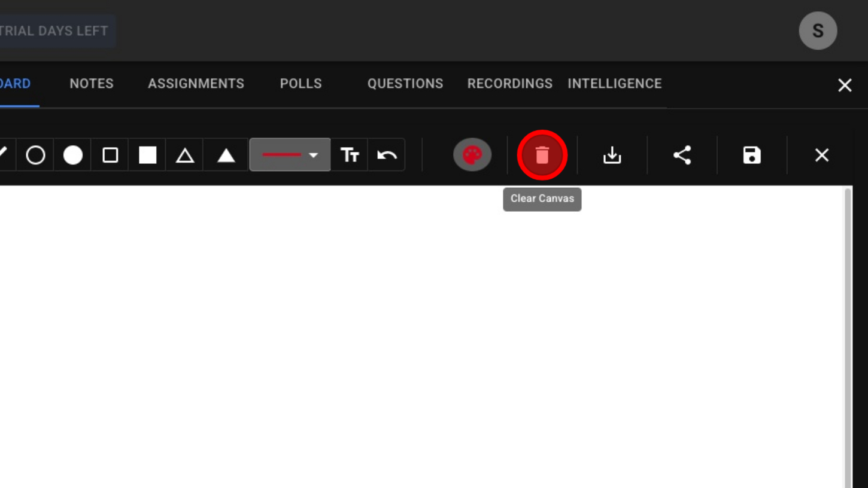The height and width of the screenshot is (488, 868).
Task: Download the whiteboard canvas
Action: (612, 155)
